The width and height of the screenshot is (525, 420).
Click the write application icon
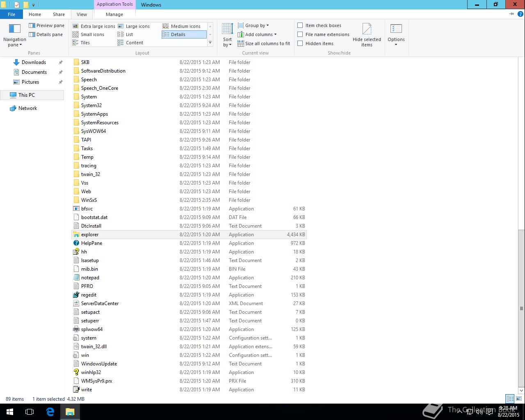tap(76, 390)
